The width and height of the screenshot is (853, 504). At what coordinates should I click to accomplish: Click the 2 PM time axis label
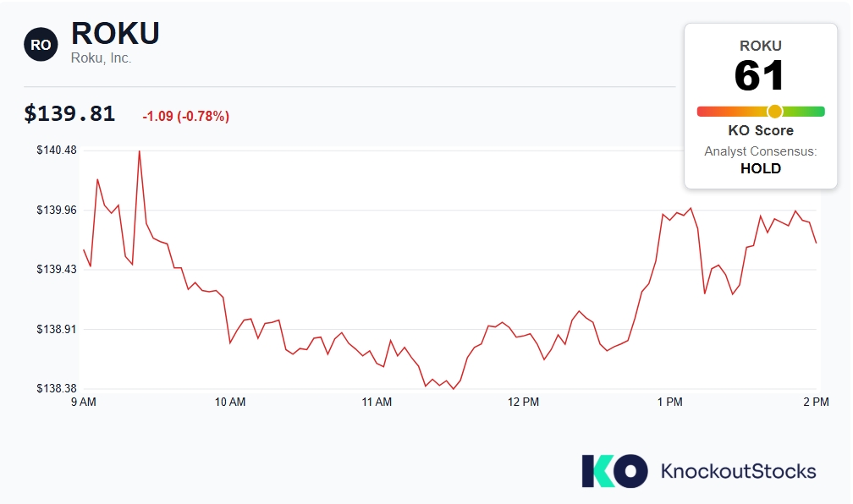tap(816, 402)
